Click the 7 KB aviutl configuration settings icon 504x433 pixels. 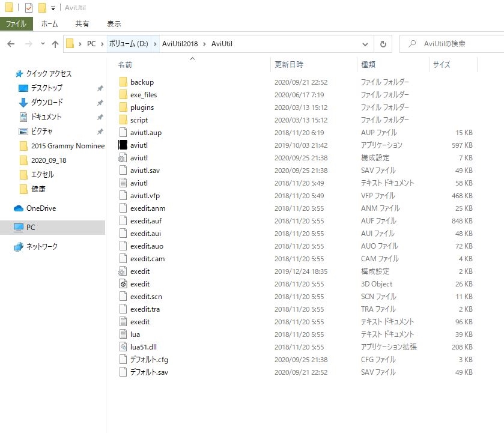(x=123, y=158)
